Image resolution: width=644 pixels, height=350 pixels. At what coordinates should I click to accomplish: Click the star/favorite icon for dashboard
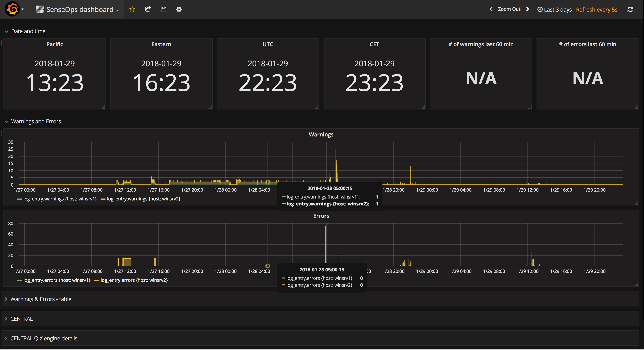coord(132,9)
